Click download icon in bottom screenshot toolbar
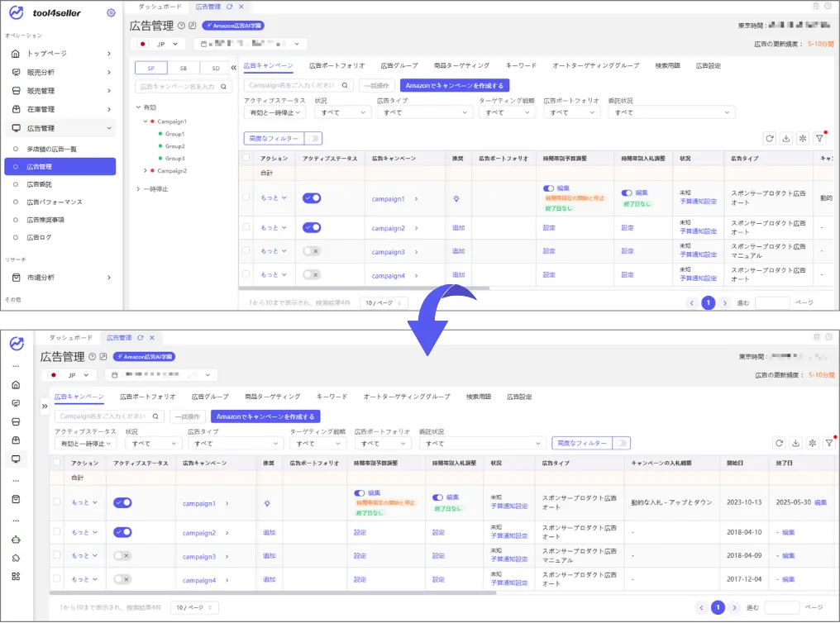Image resolution: width=840 pixels, height=623 pixels. [x=795, y=443]
